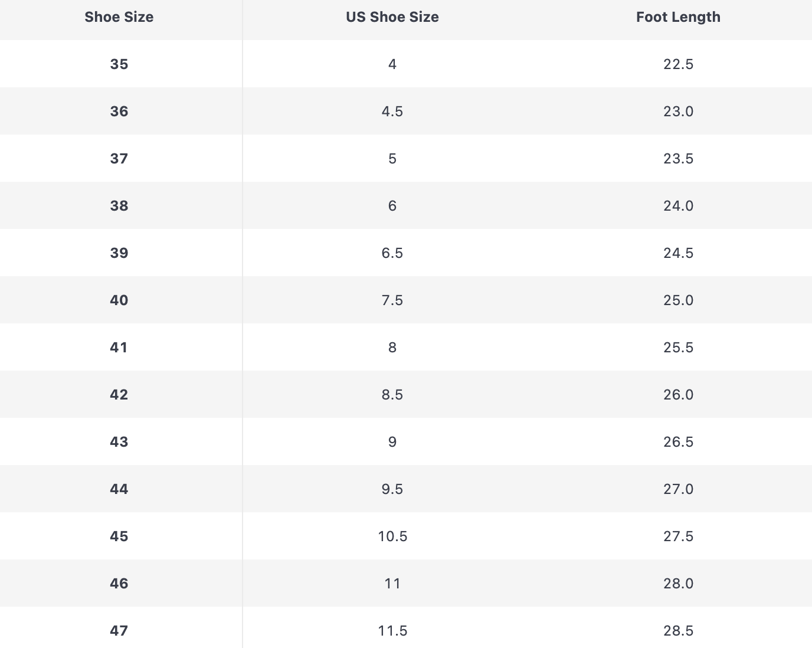812x648 pixels.
Task: Click the shoe size 43 cell
Action: click(119, 442)
